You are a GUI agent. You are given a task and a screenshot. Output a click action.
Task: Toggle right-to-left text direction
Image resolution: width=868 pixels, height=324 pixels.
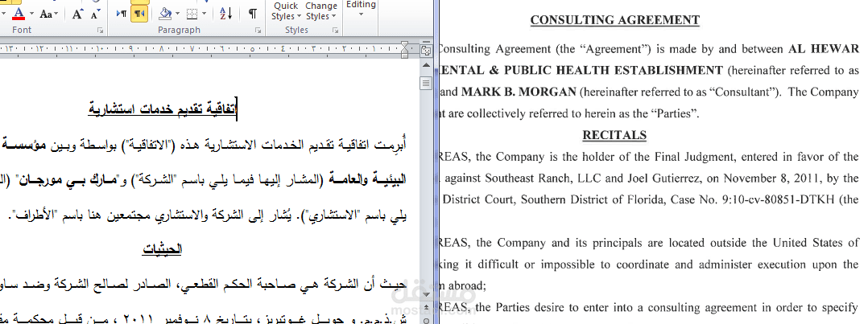coord(138,14)
